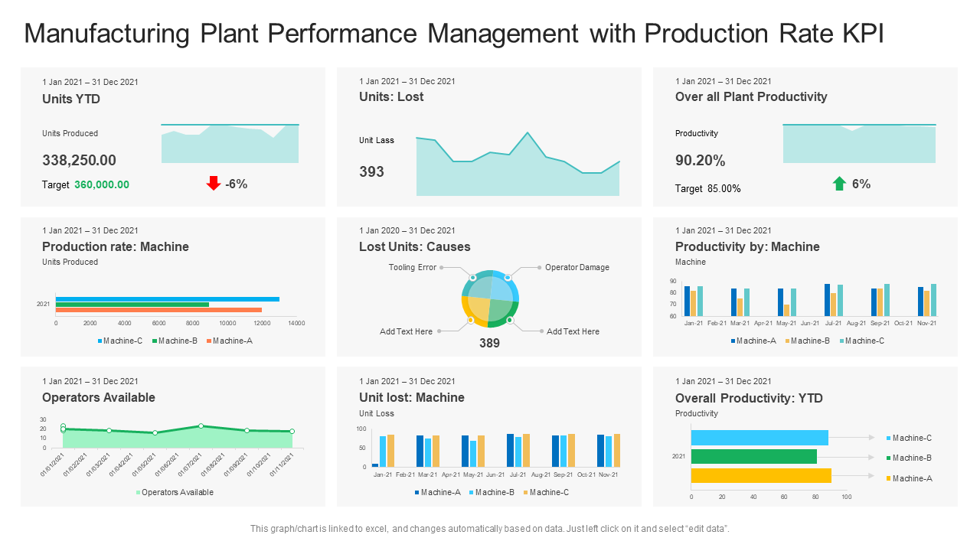This screenshot has width=980, height=551.
Task: Select the Lost Units causes pie chart
Action: point(490,298)
